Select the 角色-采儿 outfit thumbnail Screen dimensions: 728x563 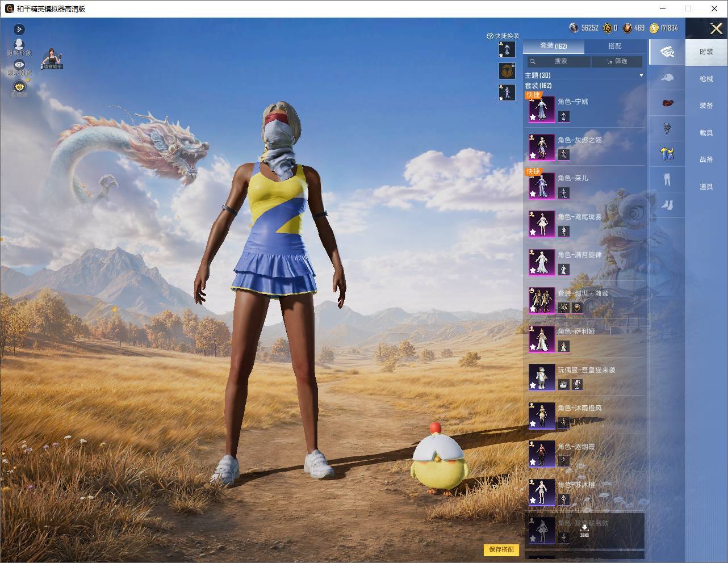(542, 186)
